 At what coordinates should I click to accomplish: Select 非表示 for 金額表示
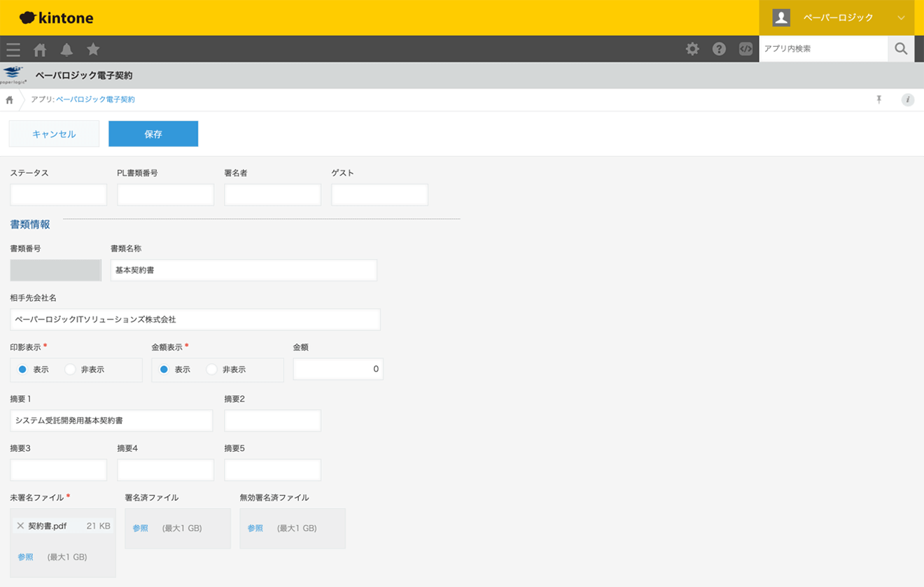[211, 369]
